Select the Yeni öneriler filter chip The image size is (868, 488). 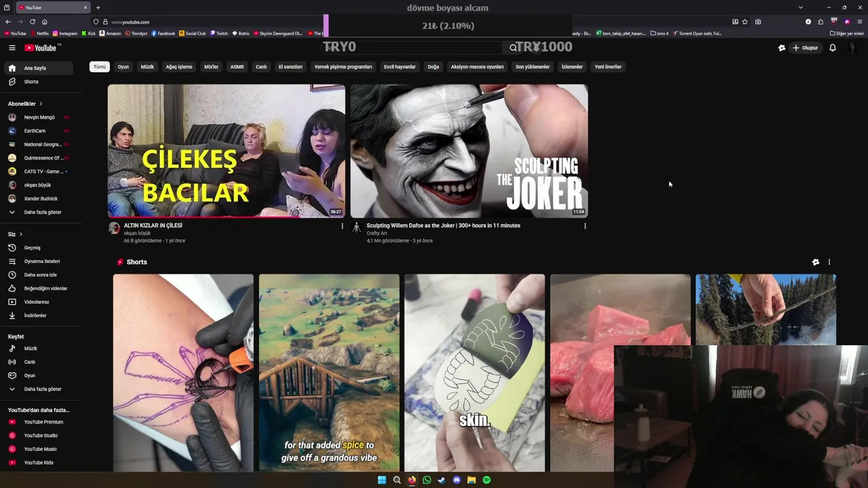click(x=608, y=67)
